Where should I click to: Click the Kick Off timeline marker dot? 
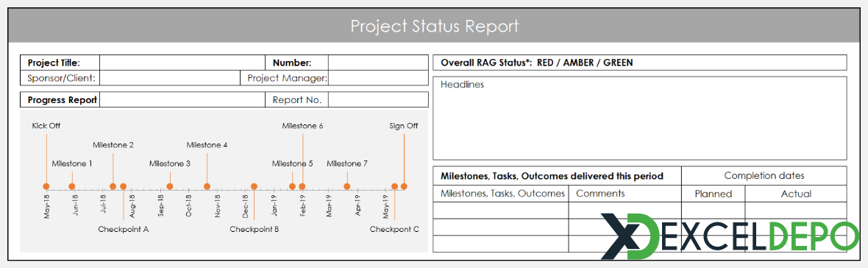(x=46, y=186)
